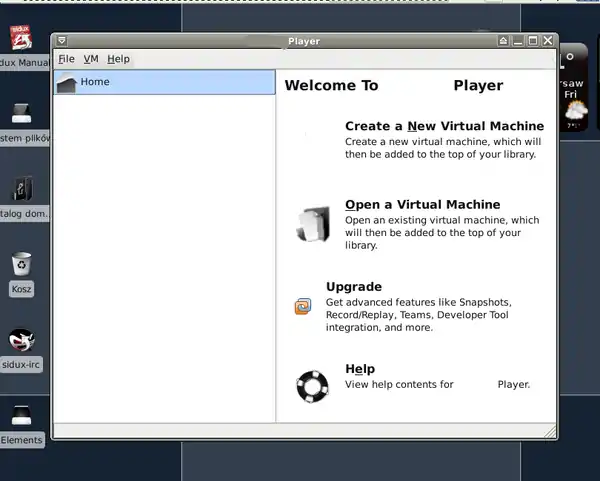Click the Upgrade icon in welcome panel
Viewport: 600px width, 481px height.
[303, 306]
